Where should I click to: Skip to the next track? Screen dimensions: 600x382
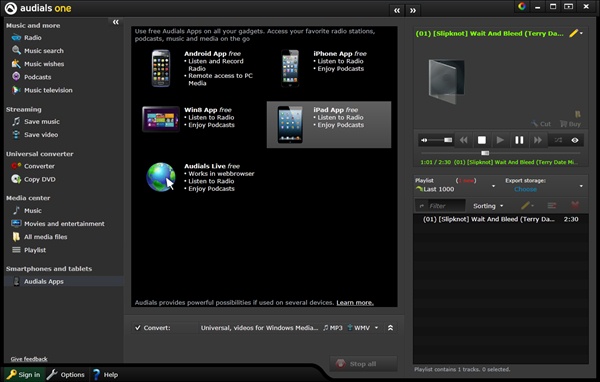click(538, 140)
